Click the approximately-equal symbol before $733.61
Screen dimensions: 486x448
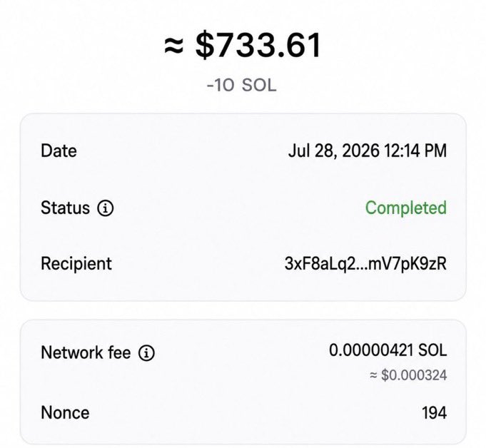174,46
